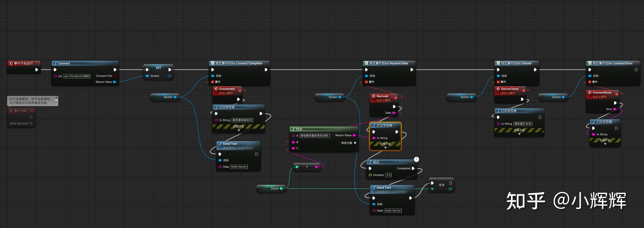The image size is (644, 228).
Task: Select 绑定事件到On Closed node header
Action: [x=517, y=63]
